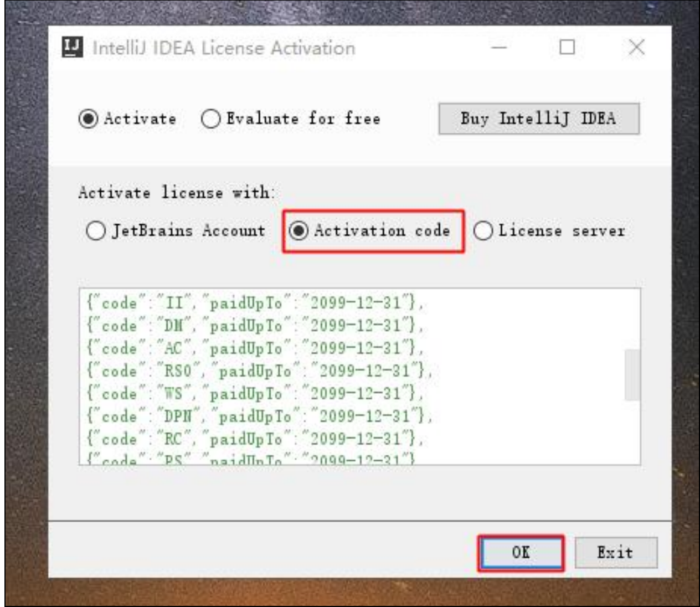Viewport: 700px width, 607px height.
Task: Click the Buy IntelliJ IDEA button
Action: coord(539,119)
